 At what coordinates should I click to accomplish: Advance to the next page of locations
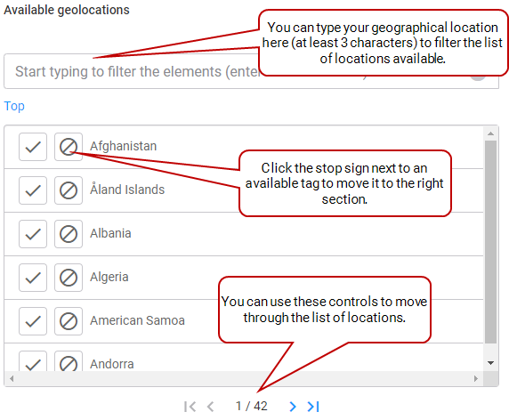coord(292,407)
